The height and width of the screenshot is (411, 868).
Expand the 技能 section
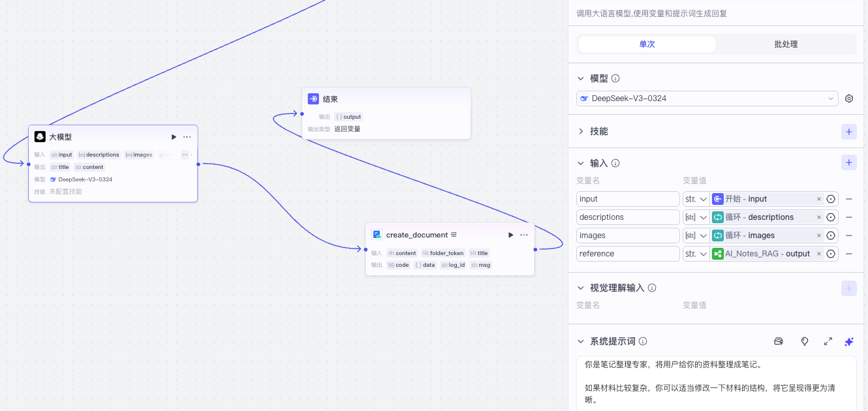(581, 130)
